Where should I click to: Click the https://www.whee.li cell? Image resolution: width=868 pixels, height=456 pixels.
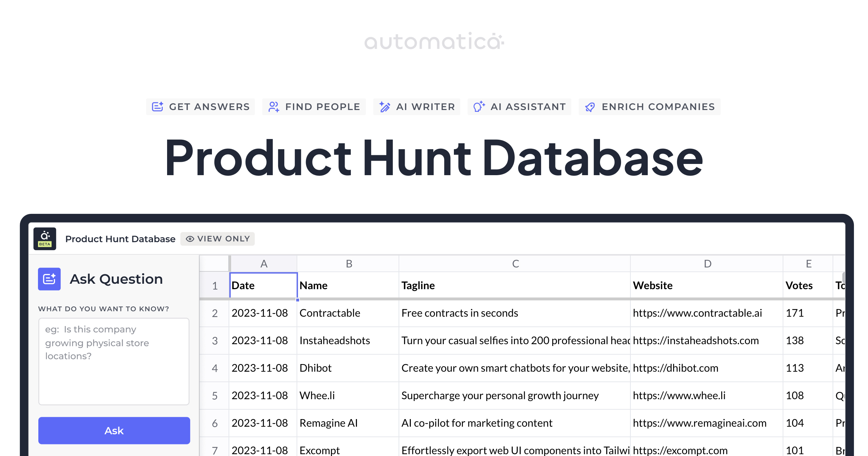[707, 396]
